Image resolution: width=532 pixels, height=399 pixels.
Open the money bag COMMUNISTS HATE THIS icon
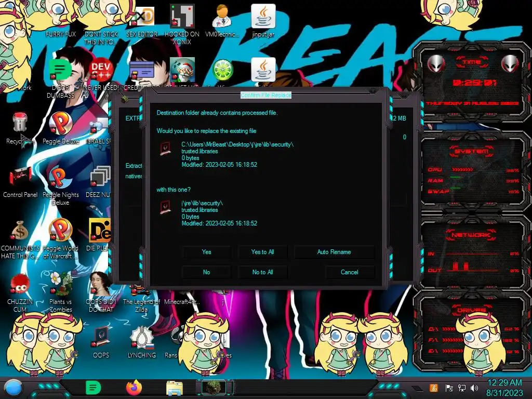[20, 231]
